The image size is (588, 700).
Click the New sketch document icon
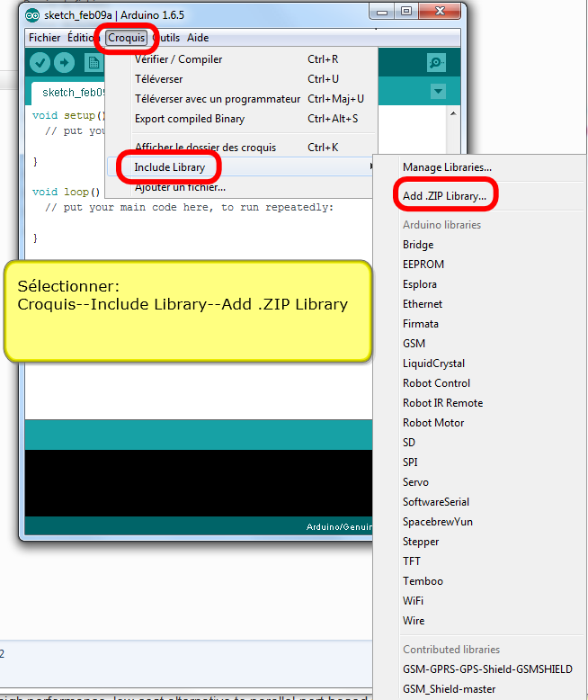[x=94, y=62]
